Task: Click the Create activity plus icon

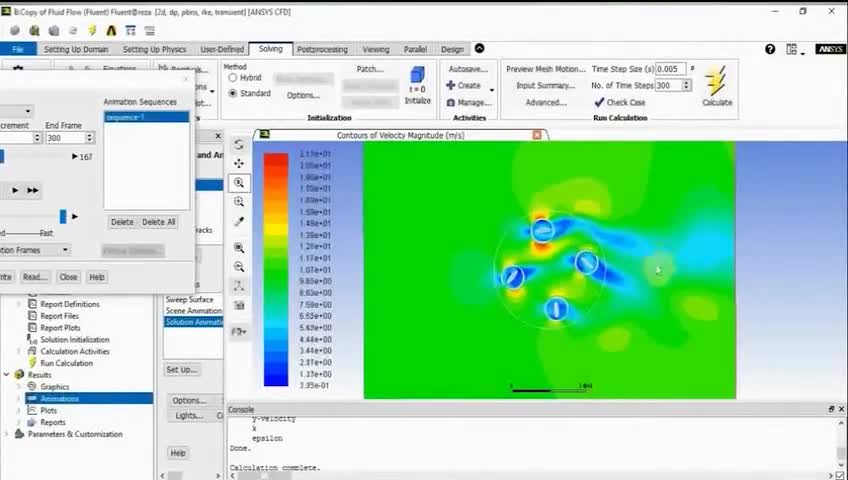Action: [x=450, y=85]
